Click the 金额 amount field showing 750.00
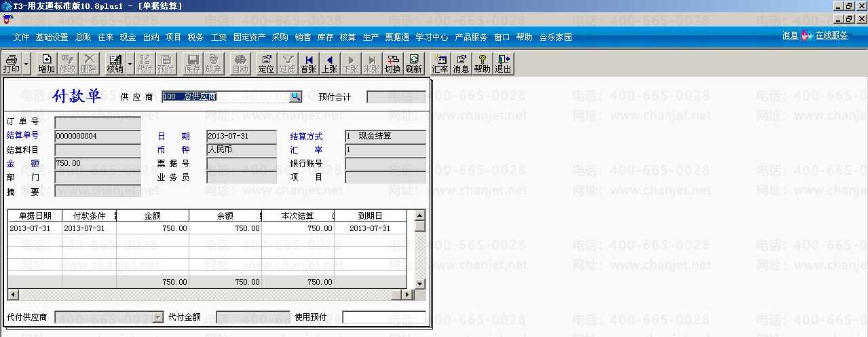Viewport: 868px width, 337px height. click(98, 163)
